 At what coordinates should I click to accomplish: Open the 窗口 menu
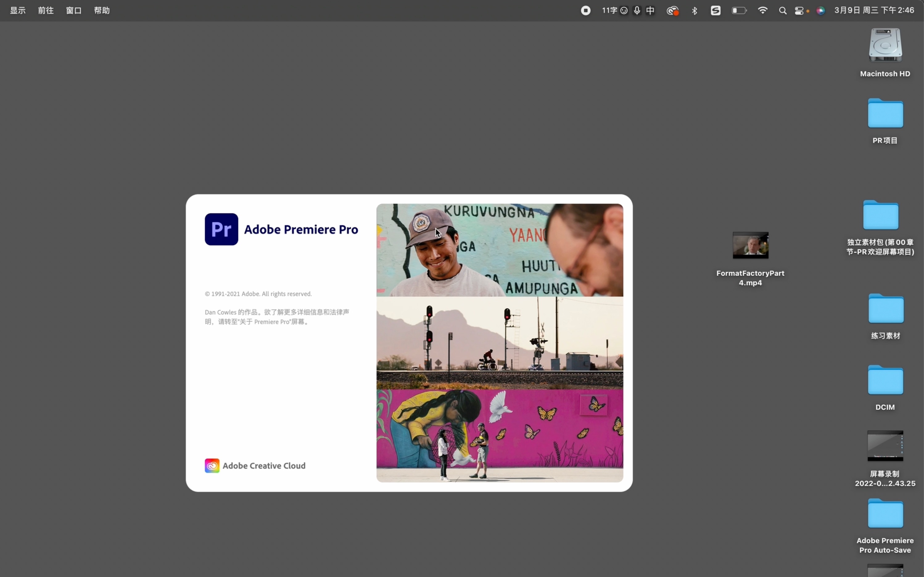tap(74, 11)
